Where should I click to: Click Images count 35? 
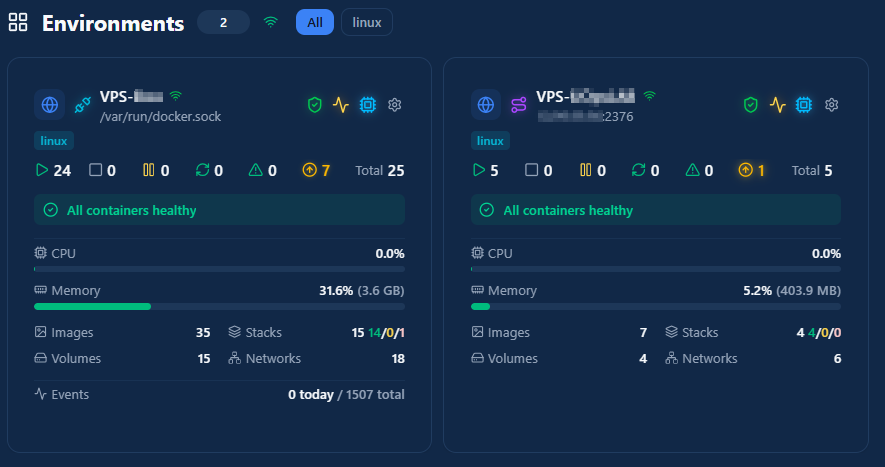pyautogui.click(x=203, y=333)
